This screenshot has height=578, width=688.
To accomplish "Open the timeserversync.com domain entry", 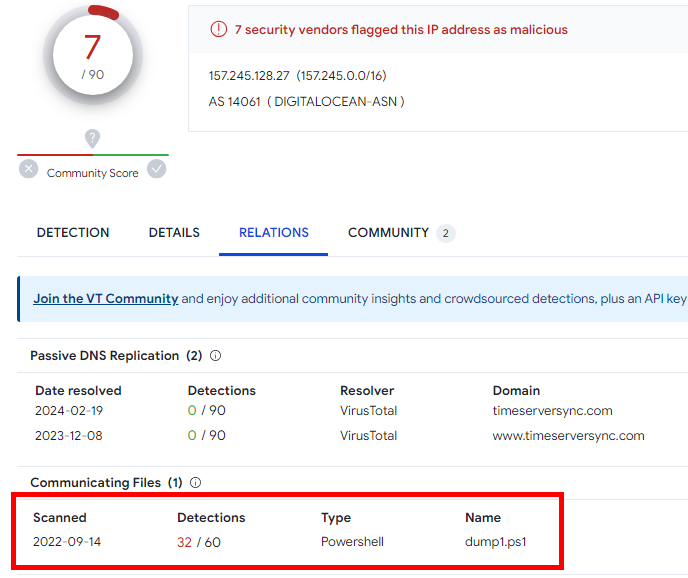I will [552, 411].
